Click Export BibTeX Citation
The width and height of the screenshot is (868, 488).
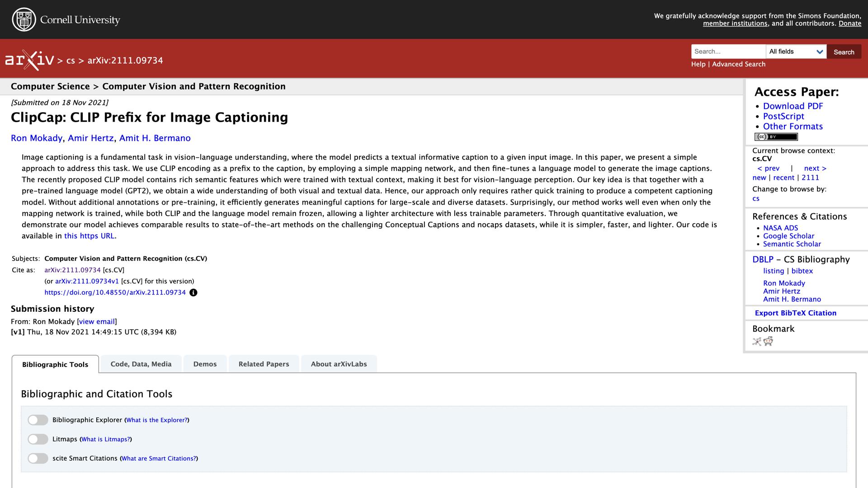(x=795, y=313)
